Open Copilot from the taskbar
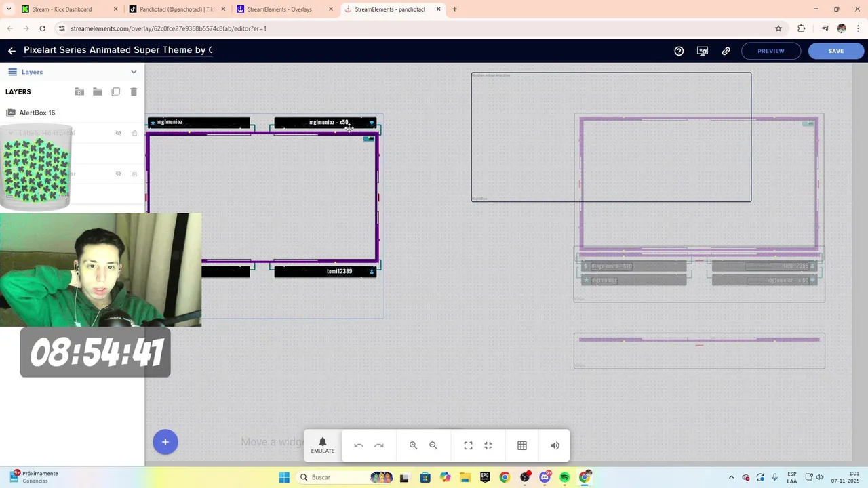 point(445,477)
